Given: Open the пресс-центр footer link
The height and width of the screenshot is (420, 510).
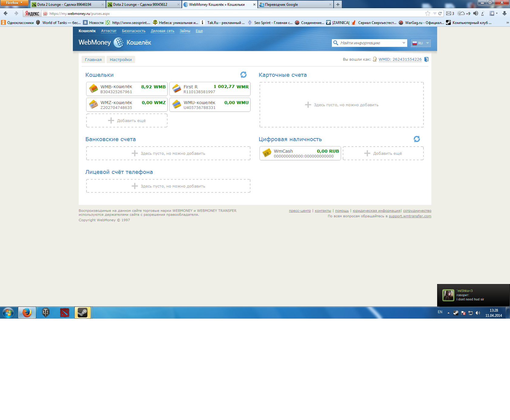Looking at the screenshot, I should tap(300, 211).
